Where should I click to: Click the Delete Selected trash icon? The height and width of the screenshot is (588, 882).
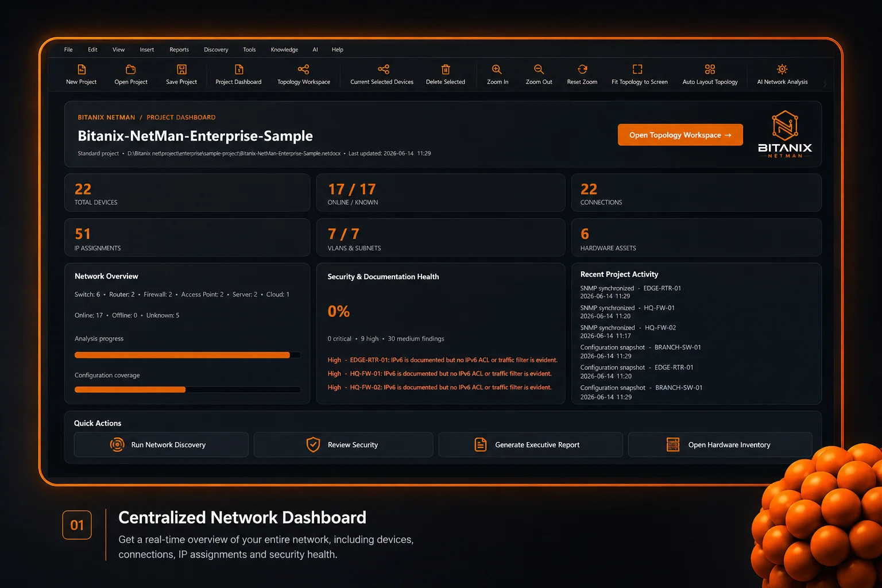pos(446,69)
